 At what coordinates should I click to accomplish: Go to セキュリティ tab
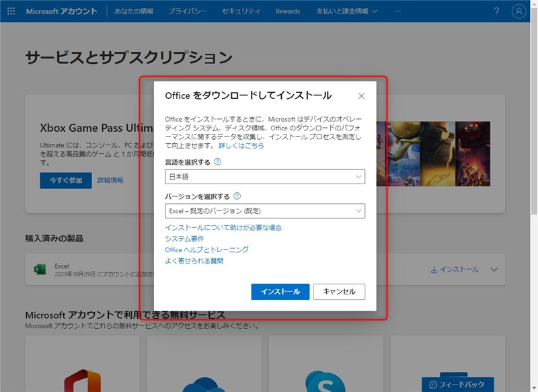coord(241,11)
